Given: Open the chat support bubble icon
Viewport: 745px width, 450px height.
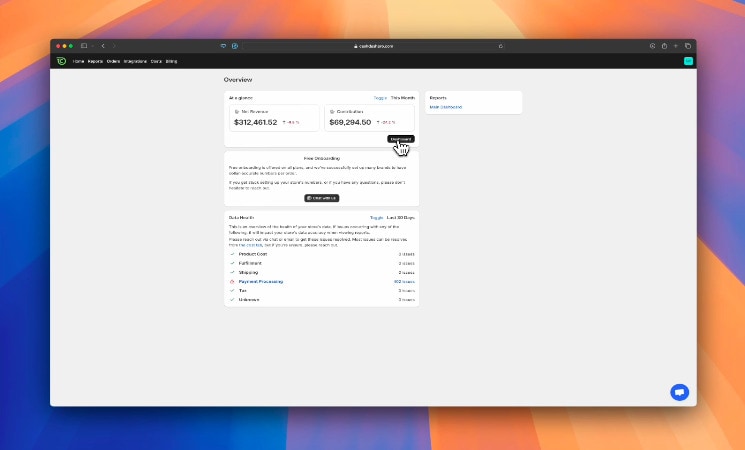Looking at the screenshot, I should coord(679,393).
